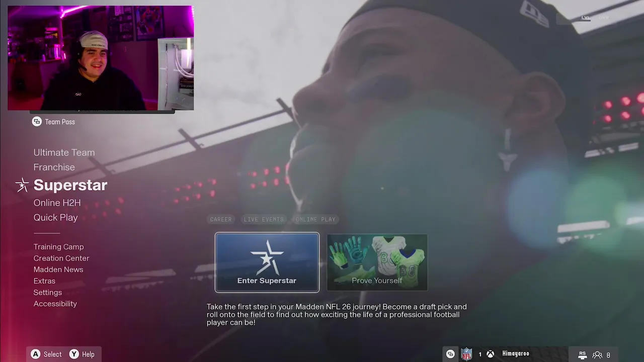Screen dimensions: 644x362
Task: Open the Team Pass view icon
Action: coord(37,122)
